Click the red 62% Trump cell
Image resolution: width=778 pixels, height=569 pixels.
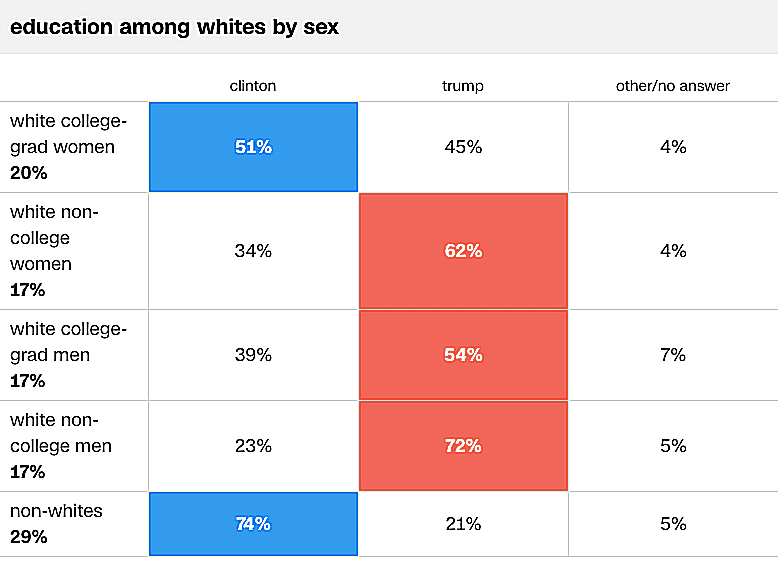pyautogui.click(x=463, y=251)
